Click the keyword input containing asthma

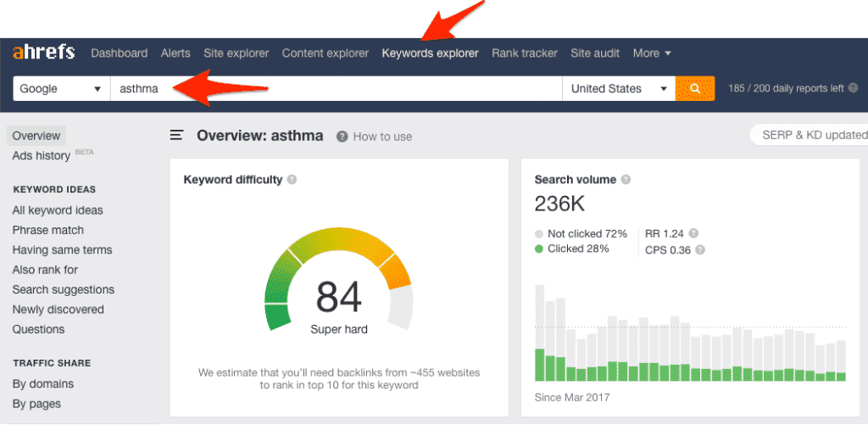click(336, 89)
